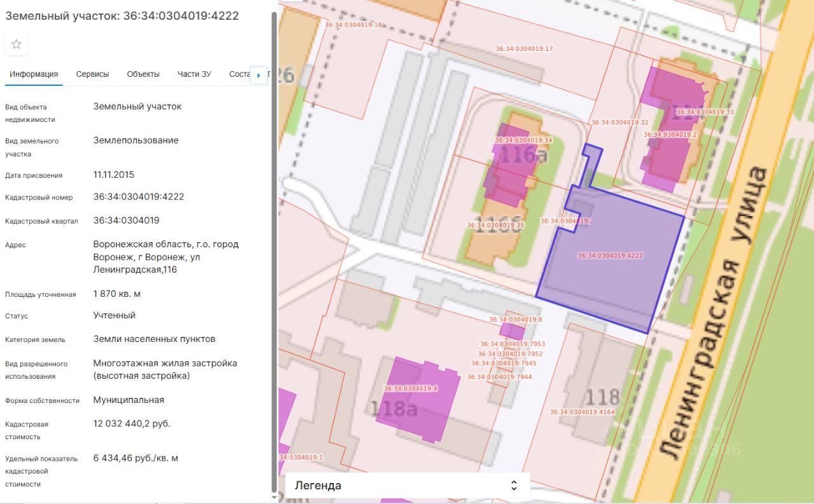Click the 36:34:0304019:4222 label on the map
Image resolution: width=814 pixels, height=504 pixels.
(x=610, y=255)
